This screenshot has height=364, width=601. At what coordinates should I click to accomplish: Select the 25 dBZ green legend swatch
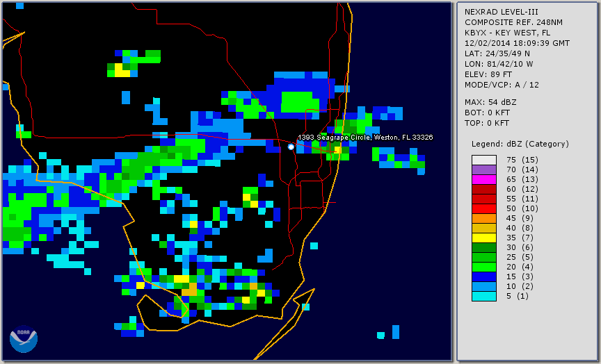[484, 257]
